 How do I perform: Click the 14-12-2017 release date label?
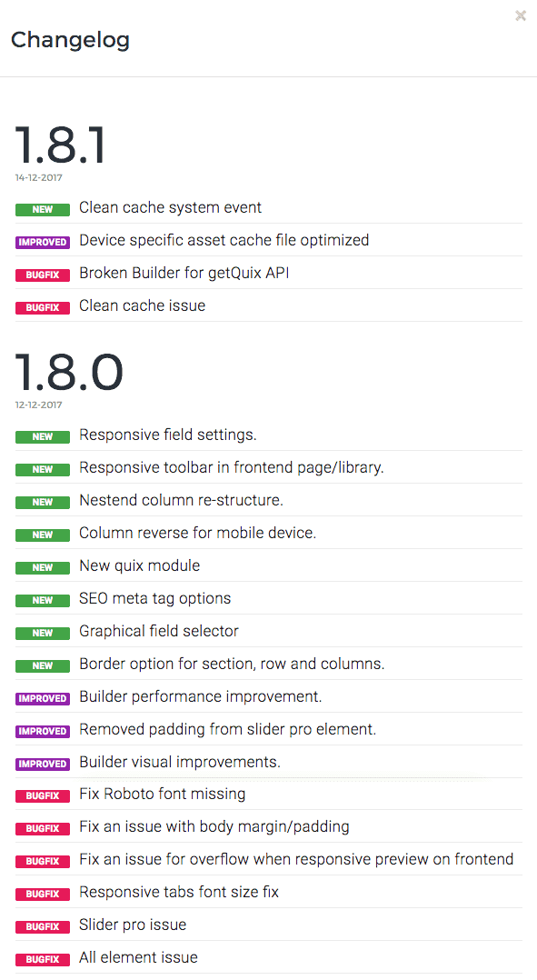click(x=38, y=178)
